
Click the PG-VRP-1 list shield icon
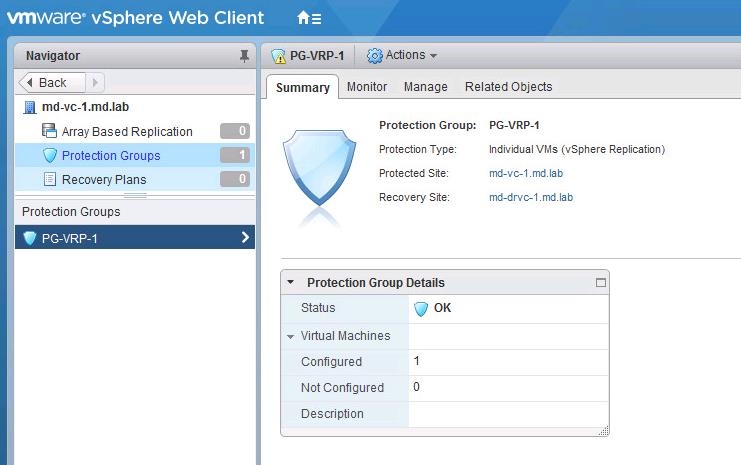pyautogui.click(x=30, y=238)
